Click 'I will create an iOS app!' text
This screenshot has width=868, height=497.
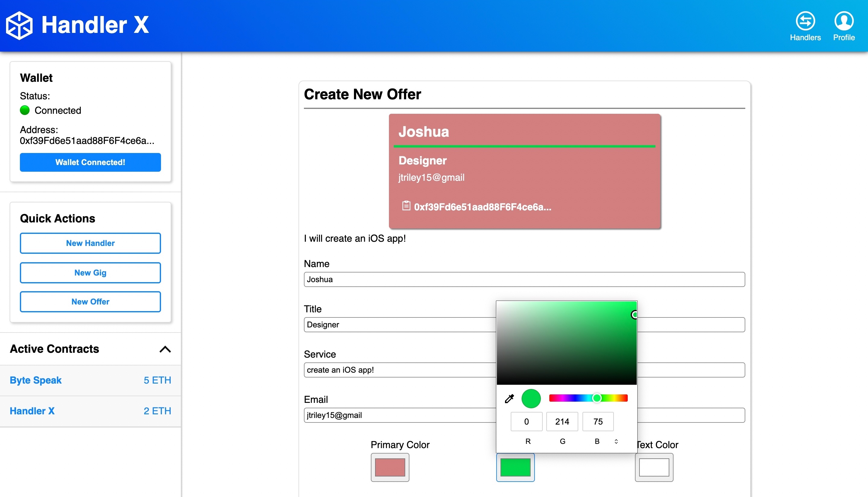(x=355, y=238)
